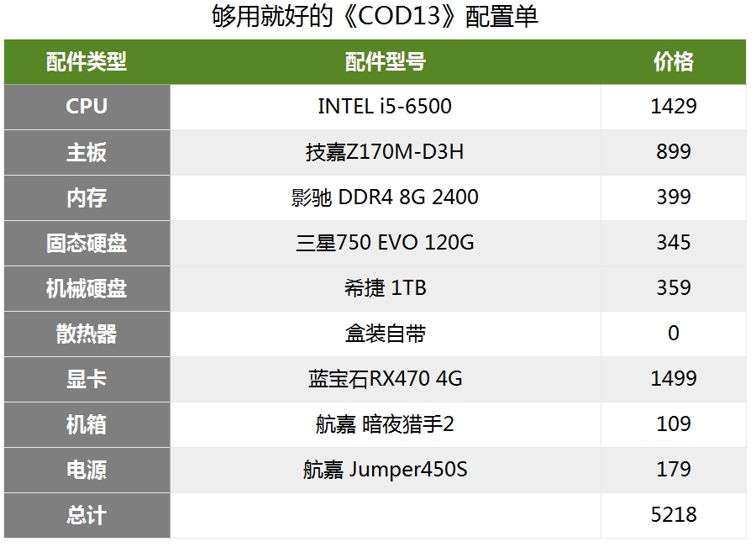
Task: Click the 蓝宝石RX470 4G cell
Action: (x=385, y=379)
